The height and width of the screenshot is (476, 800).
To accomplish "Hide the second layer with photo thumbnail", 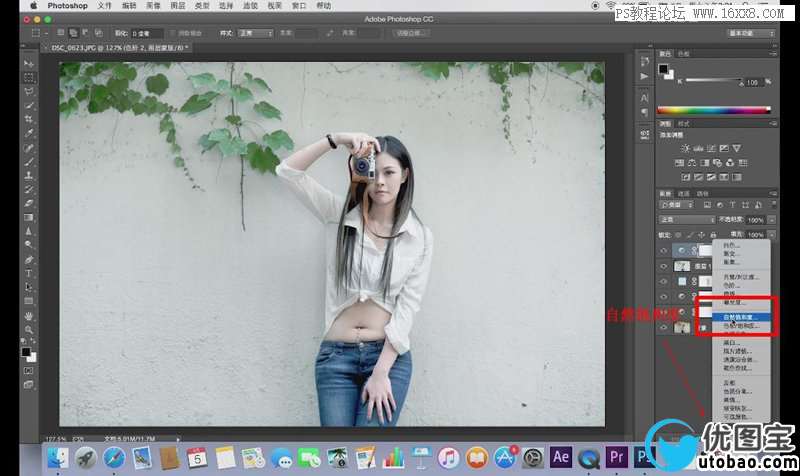I will [663, 266].
